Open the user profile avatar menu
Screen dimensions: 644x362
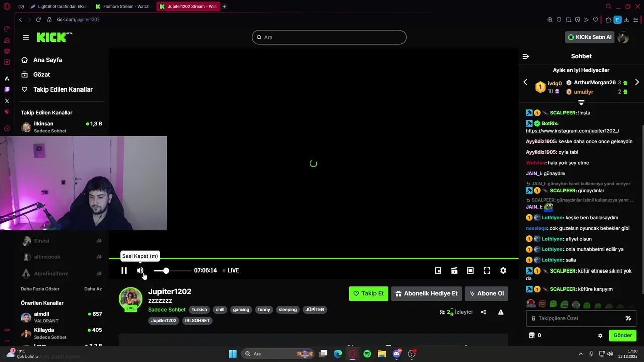(623, 37)
